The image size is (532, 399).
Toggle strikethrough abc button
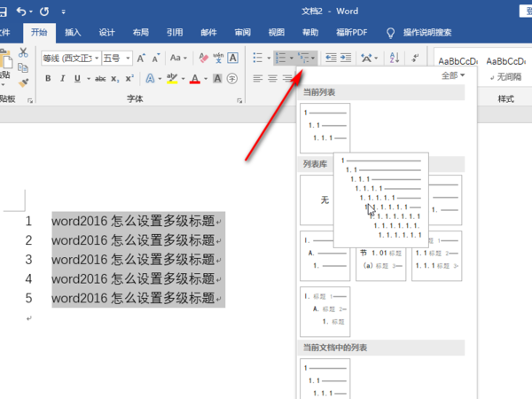click(x=100, y=79)
